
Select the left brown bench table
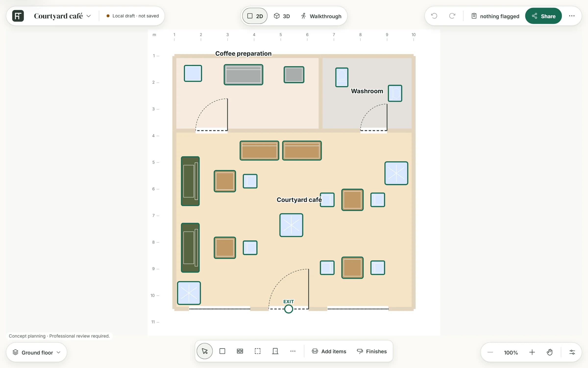(x=259, y=151)
